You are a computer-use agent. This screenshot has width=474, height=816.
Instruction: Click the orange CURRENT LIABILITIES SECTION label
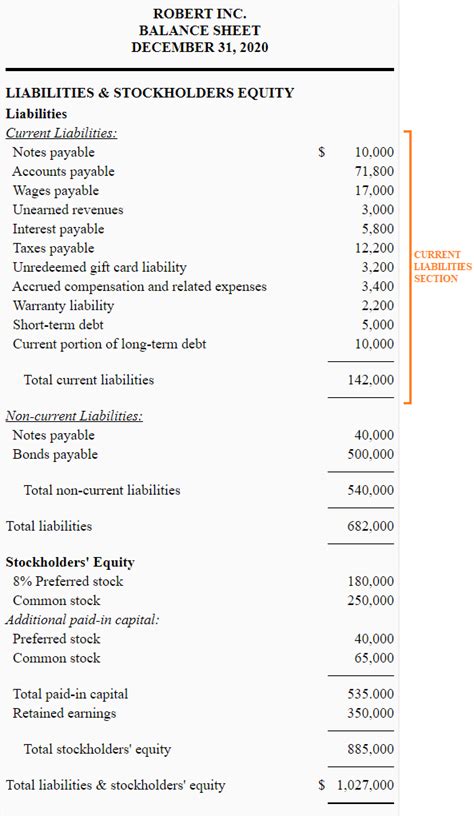click(442, 266)
